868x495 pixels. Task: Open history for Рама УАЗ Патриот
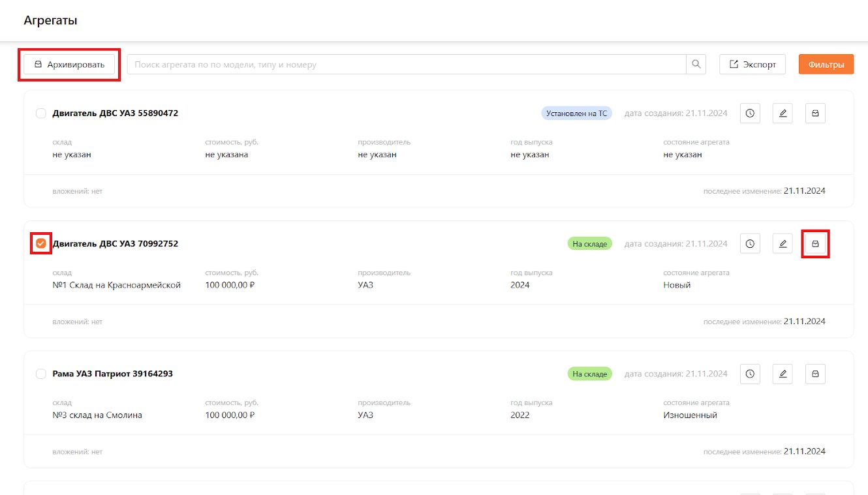tap(750, 374)
